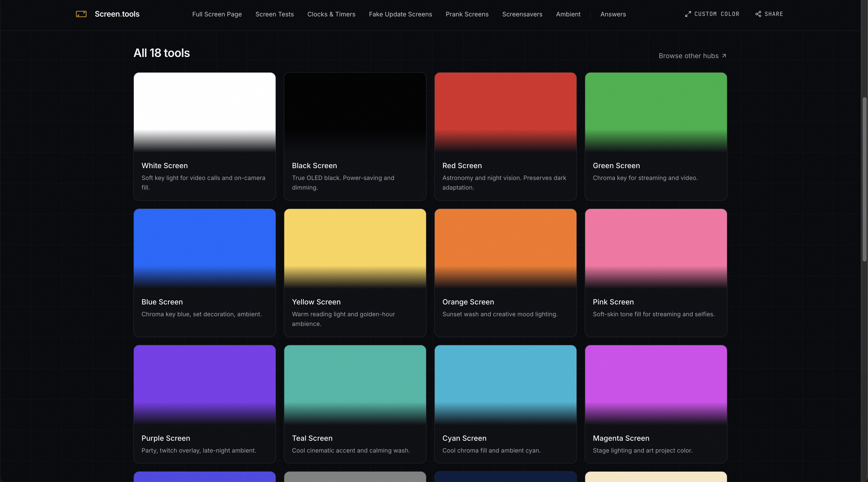Open the Answers navigation link
The image size is (868, 482).
pyautogui.click(x=613, y=14)
